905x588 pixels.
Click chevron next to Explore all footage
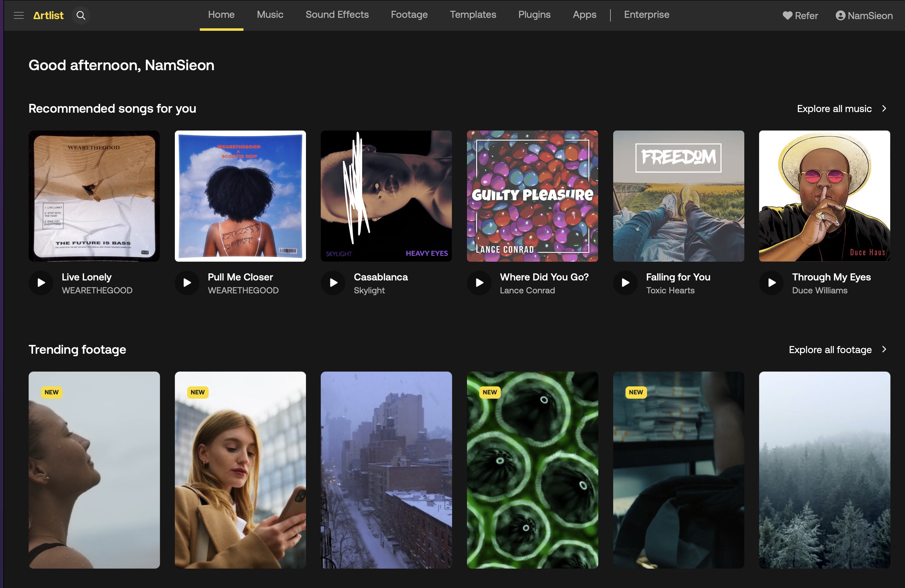pos(884,349)
